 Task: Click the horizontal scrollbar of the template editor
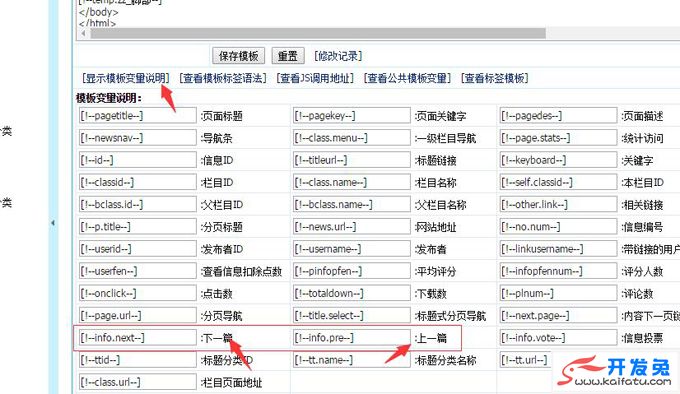click(x=318, y=33)
